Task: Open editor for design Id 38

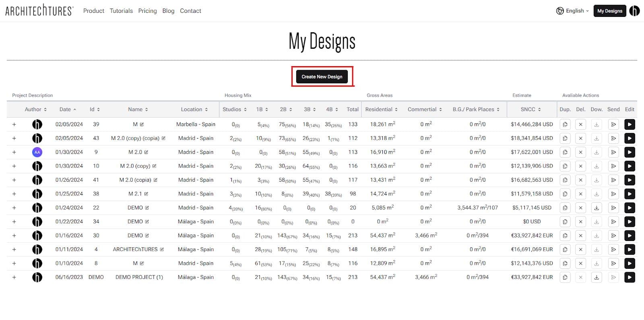Action: (630, 194)
